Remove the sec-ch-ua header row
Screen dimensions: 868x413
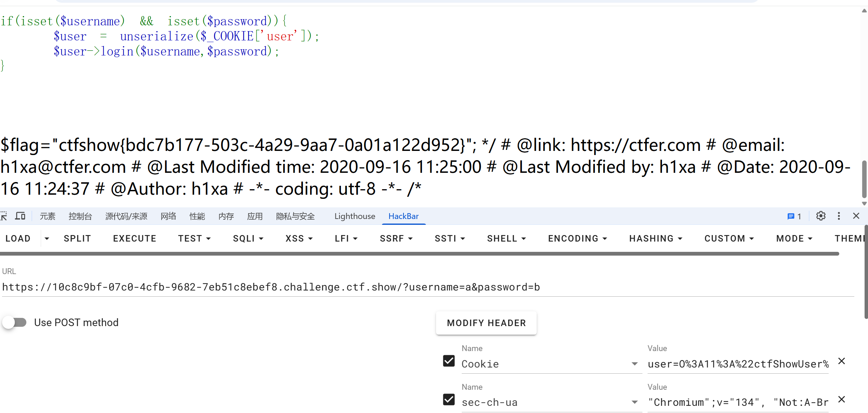[842, 399]
